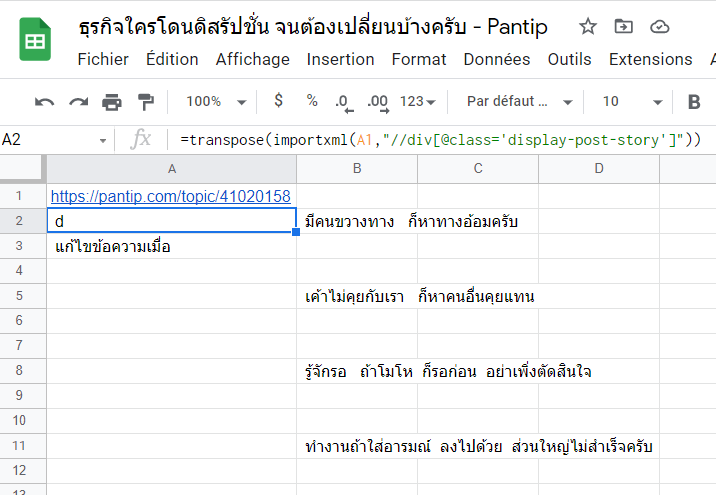Image resolution: width=716 pixels, height=495 pixels.
Task: Open the Extensions menu
Action: click(x=650, y=59)
